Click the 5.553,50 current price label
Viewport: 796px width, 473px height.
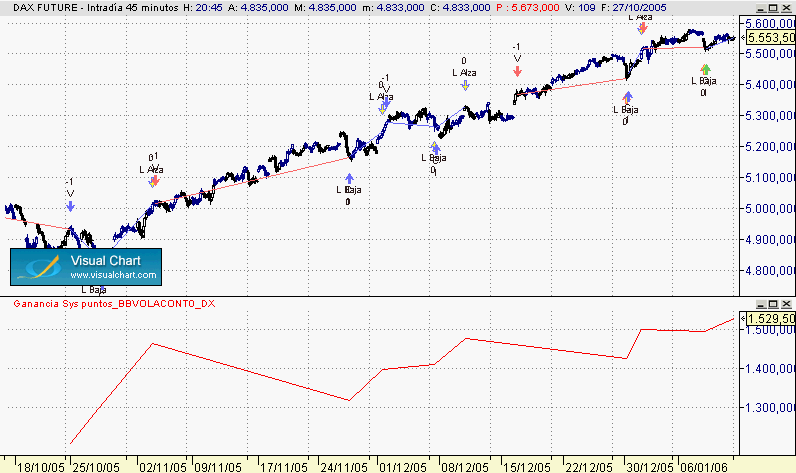coord(770,38)
